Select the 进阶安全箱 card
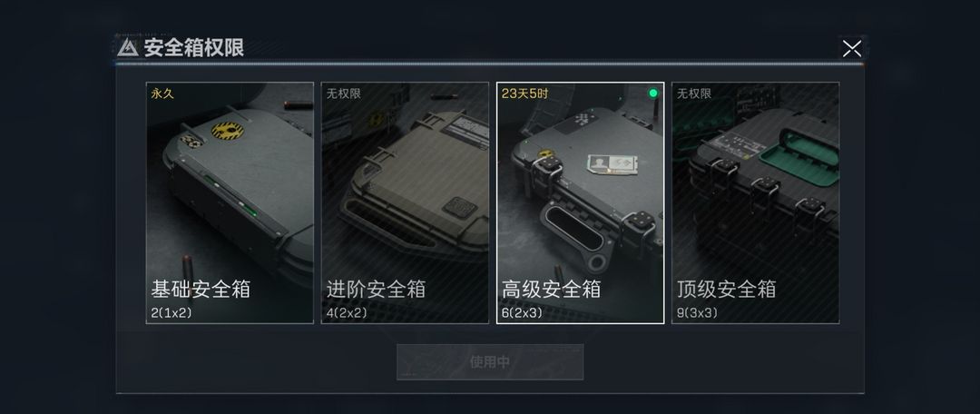The height and width of the screenshot is (414, 980). (405, 202)
